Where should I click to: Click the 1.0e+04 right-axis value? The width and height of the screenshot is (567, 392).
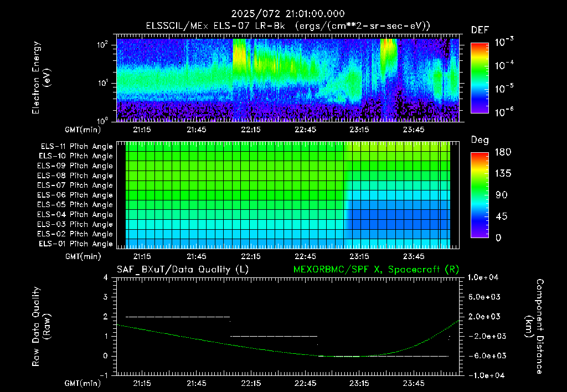click(x=483, y=277)
